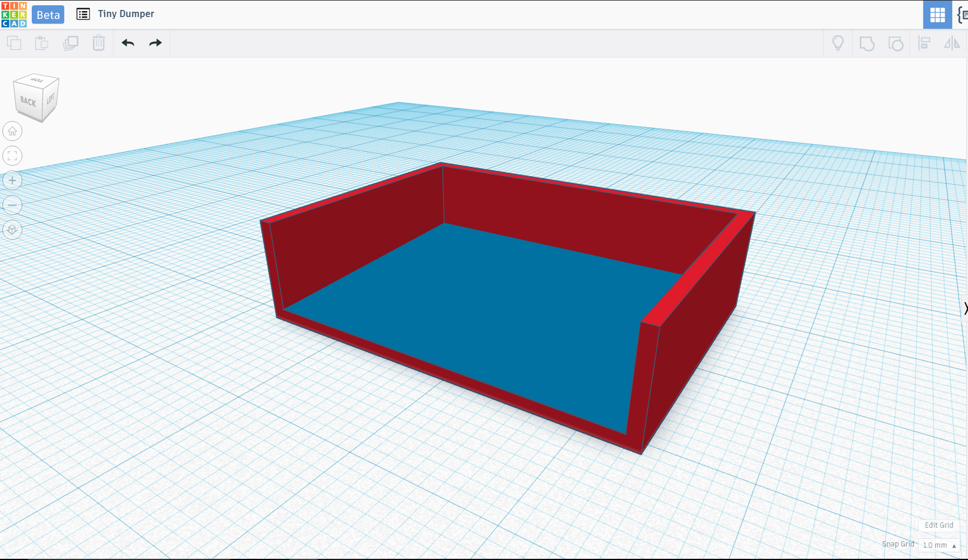Image resolution: width=968 pixels, height=560 pixels.
Task: Click the Duplicate icon
Action: pos(71,43)
